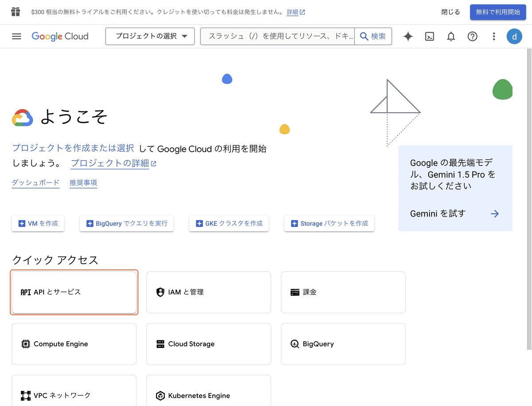Viewport: 532px width, 406px height.
Task: Click the VPC ネットワーク card label
Action: pyautogui.click(x=62, y=395)
